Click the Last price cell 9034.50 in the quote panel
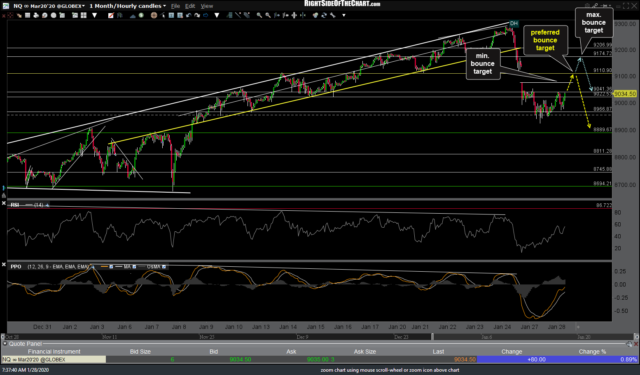The width and height of the screenshot is (640, 375). tap(464, 359)
